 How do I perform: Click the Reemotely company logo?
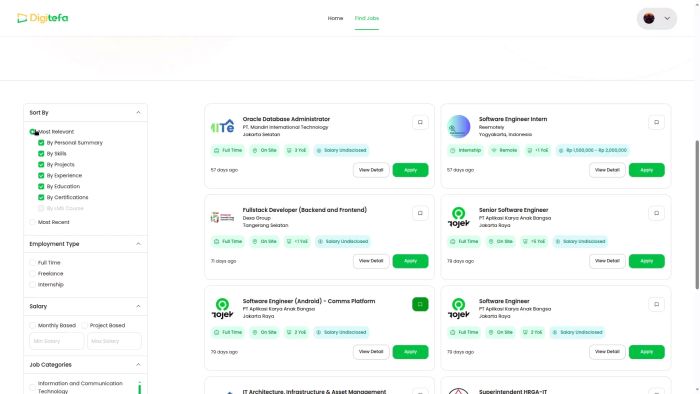click(458, 126)
